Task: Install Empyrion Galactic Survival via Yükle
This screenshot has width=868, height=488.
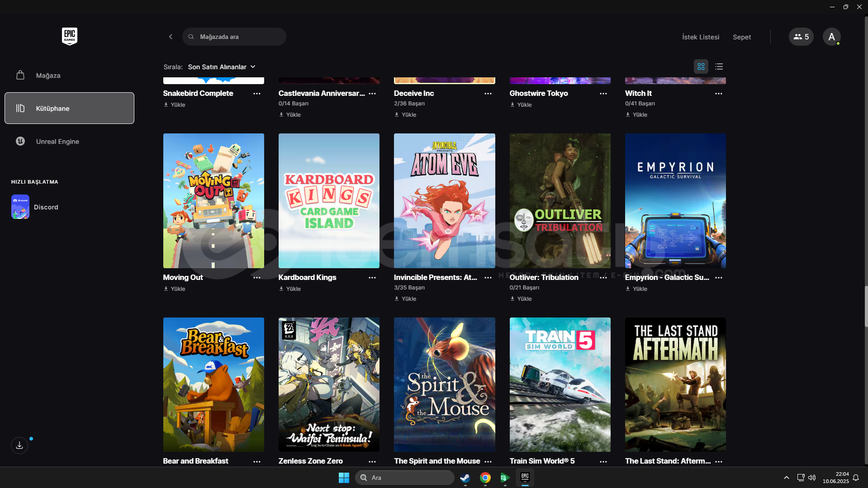Action: coord(636,289)
